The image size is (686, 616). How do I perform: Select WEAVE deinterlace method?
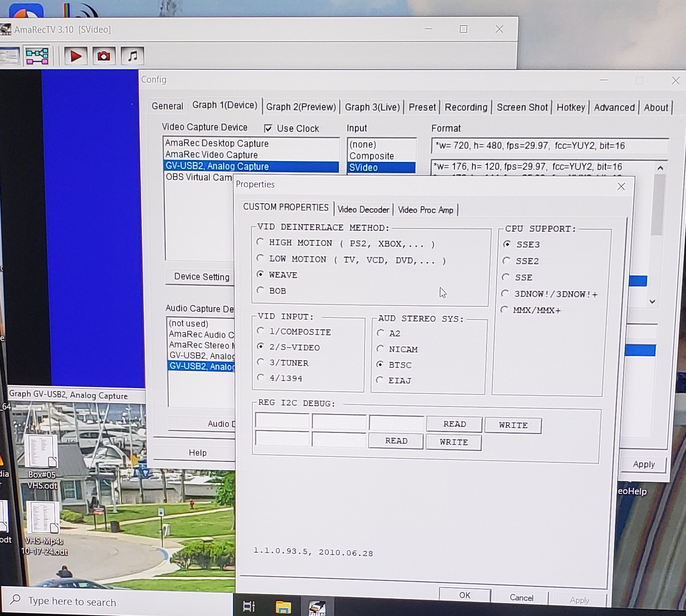tap(260, 274)
